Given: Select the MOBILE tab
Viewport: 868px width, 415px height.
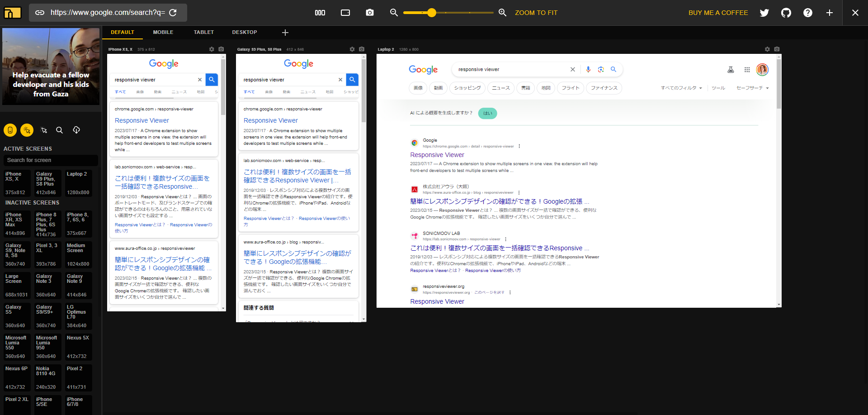Looking at the screenshot, I should coord(163,32).
